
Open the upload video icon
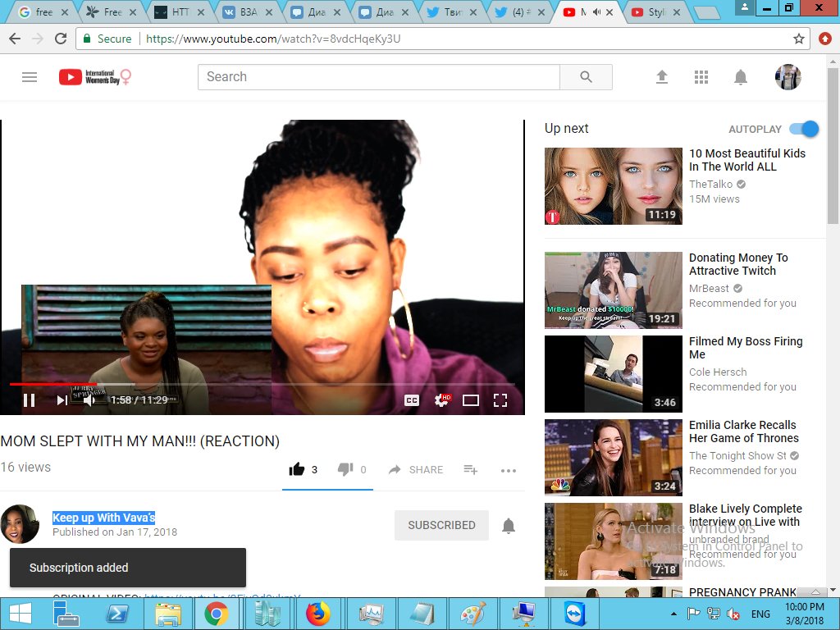click(x=662, y=77)
